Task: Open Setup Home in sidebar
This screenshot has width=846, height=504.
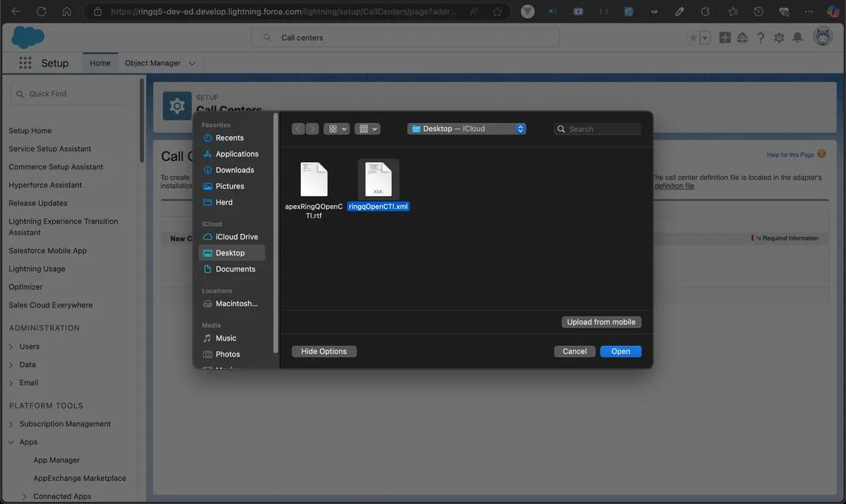Action: 30,130
